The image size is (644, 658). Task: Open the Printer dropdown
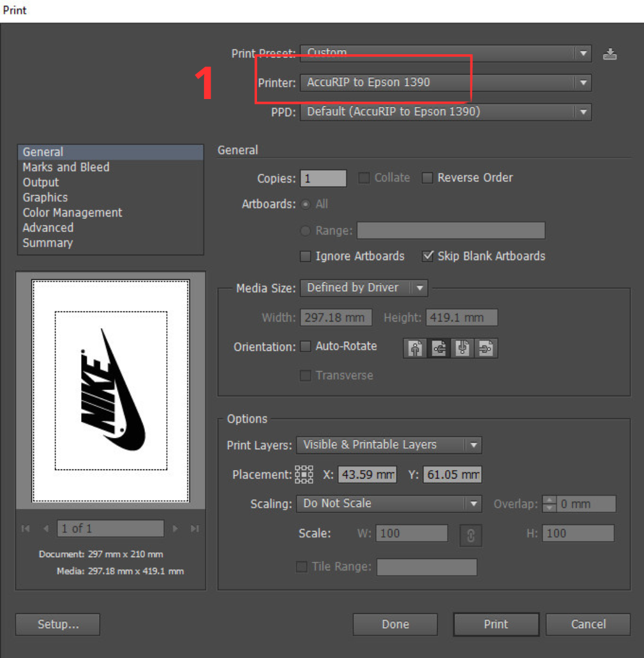pyautogui.click(x=445, y=83)
